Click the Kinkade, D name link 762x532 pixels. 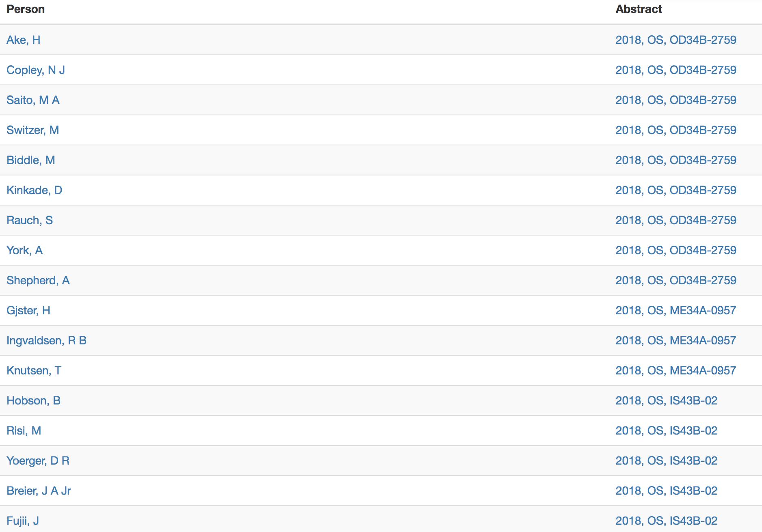pos(34,190)
